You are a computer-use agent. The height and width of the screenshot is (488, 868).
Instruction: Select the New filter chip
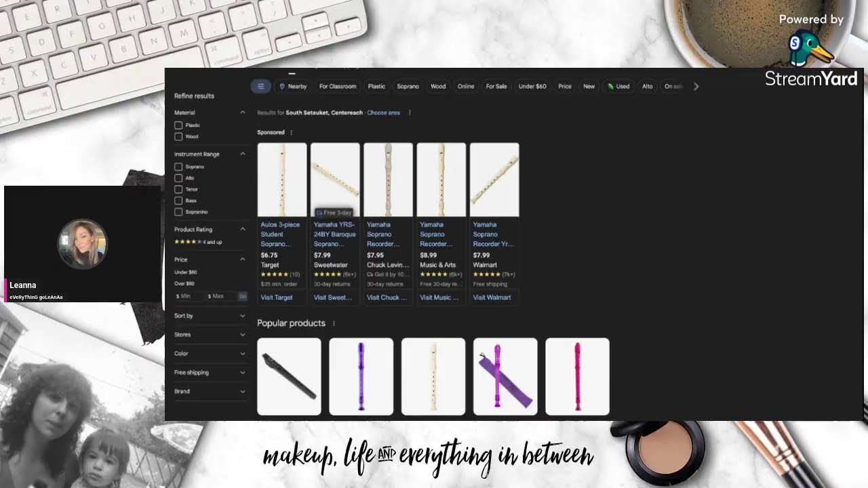tap(589, 86)
